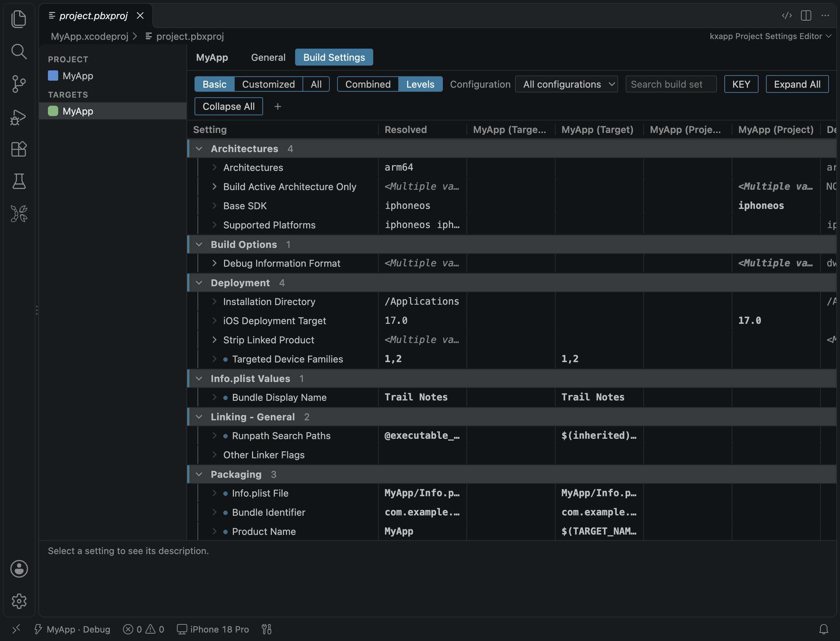Select the Other Linker Flags setting
The width and height of the screenshot is (840, 641).
[x=263, y=455]
